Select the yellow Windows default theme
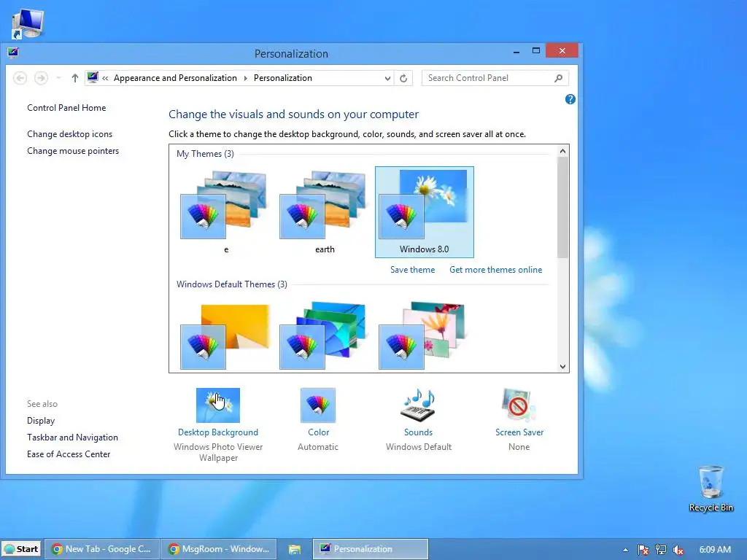Screen dimensions: 747x560 (226, 335)
